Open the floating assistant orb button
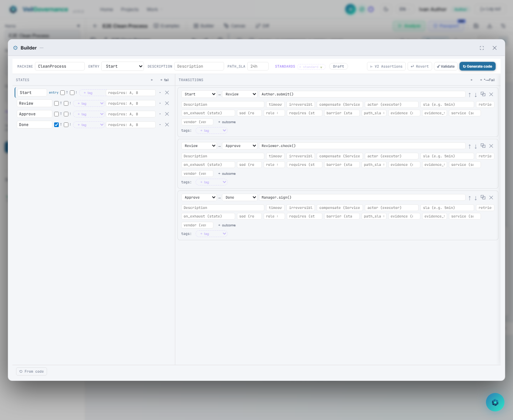 point(495,402)
